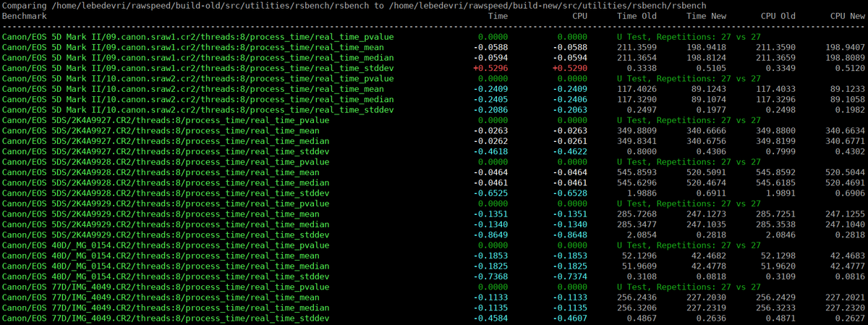The height and width of the screenshot is (325, 868).
Task: Click the "CPU Old" column header
Action: coord(778,15)
